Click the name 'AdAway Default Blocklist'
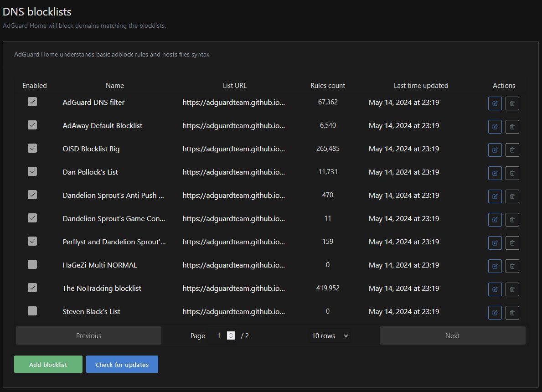The image size is (542, 392). point(102,125)
